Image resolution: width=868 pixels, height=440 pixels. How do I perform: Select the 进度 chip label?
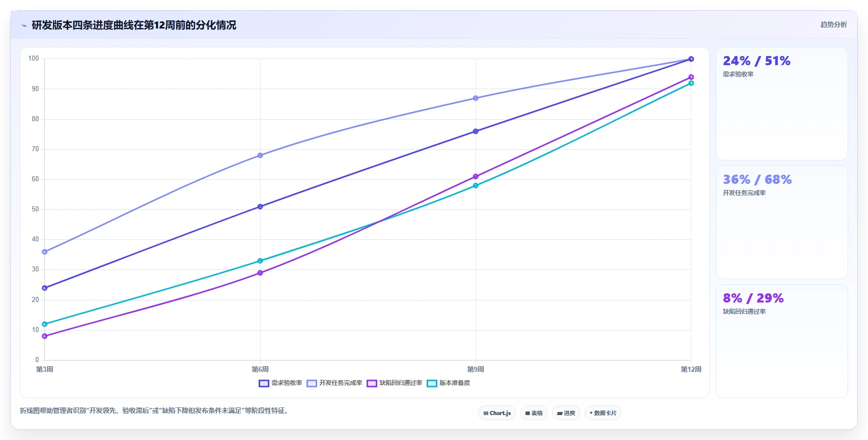pos(570,413)
